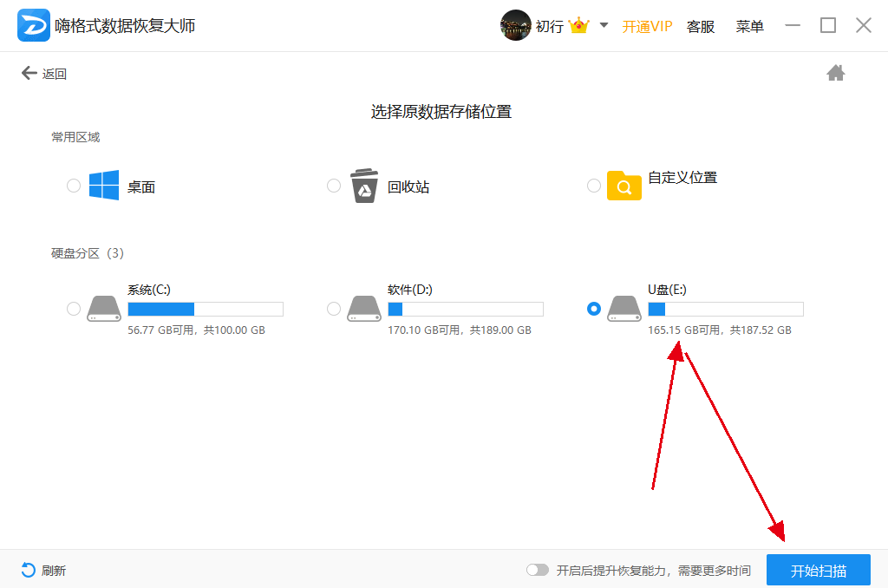Image resolution: width=888 pixels, height=588 pixels.
Task: Open the user avatar picture
Action: coord(515,25)
